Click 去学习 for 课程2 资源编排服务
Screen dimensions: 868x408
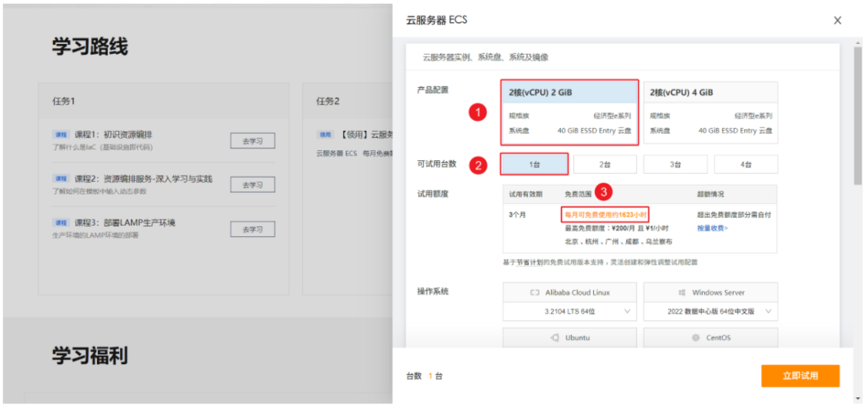[252, 184]
